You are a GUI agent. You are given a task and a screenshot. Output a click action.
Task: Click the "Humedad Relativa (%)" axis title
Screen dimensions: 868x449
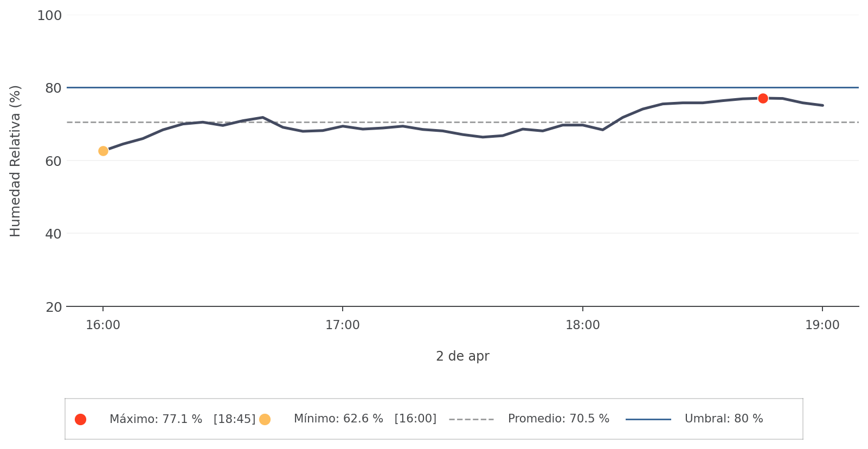[x=15, y=161]
